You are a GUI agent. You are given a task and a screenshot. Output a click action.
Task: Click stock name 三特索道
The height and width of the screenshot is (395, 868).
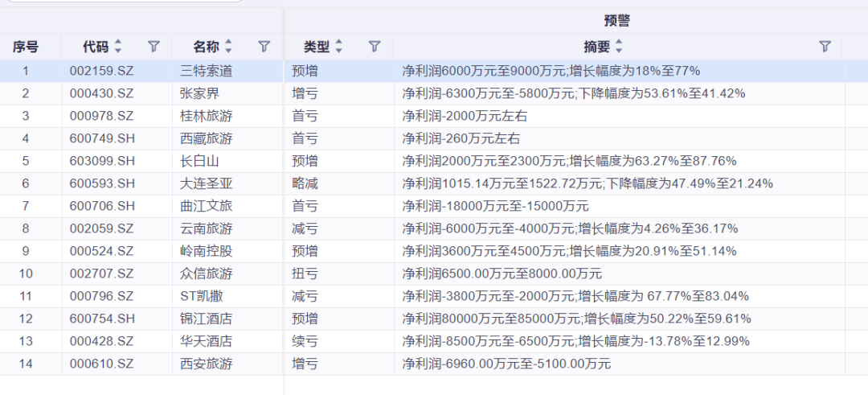206,71
